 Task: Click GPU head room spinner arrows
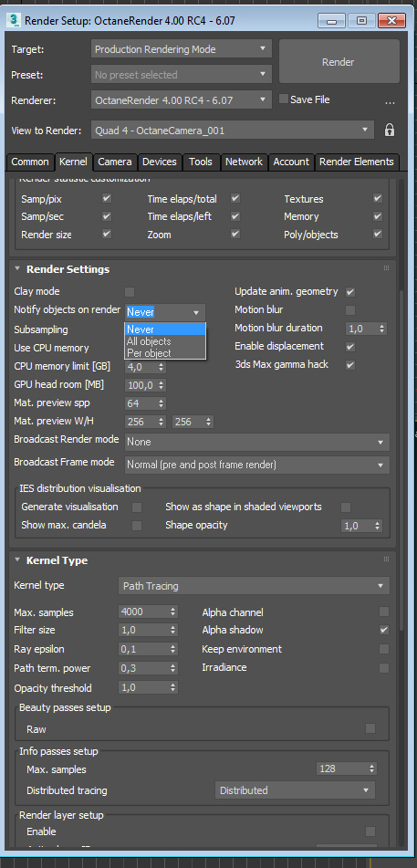tap(162, 385)
